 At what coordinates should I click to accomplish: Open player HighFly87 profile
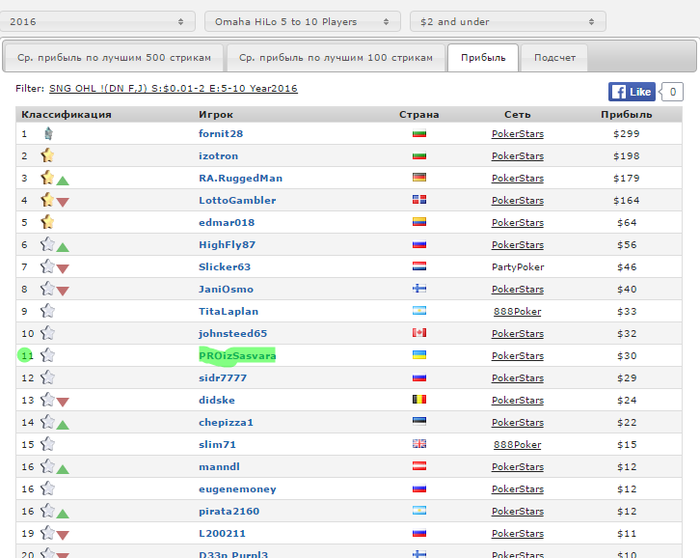[227, 245]
